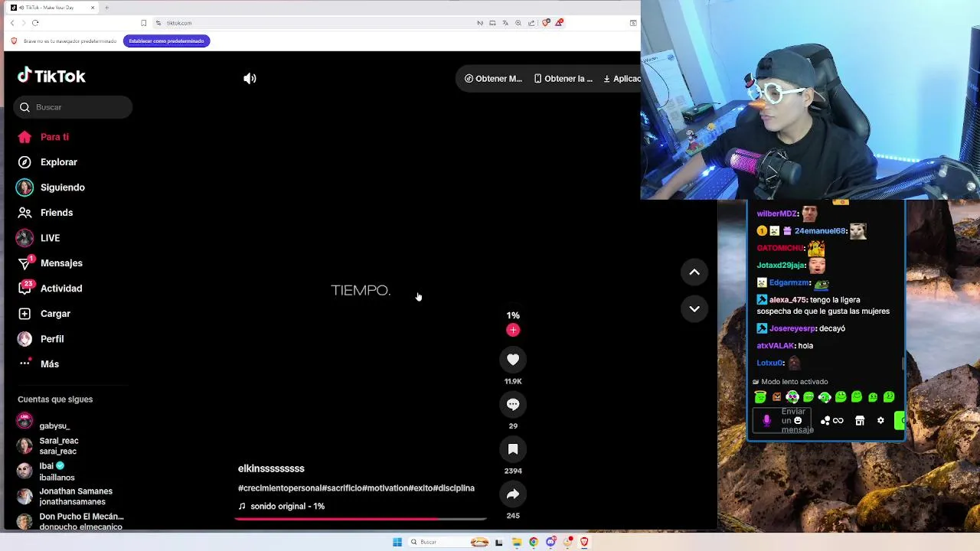The width and height of the screenshot is (980, 551).
Task: Click Establecer como predeterminado button
Action: tap(166, 41)
